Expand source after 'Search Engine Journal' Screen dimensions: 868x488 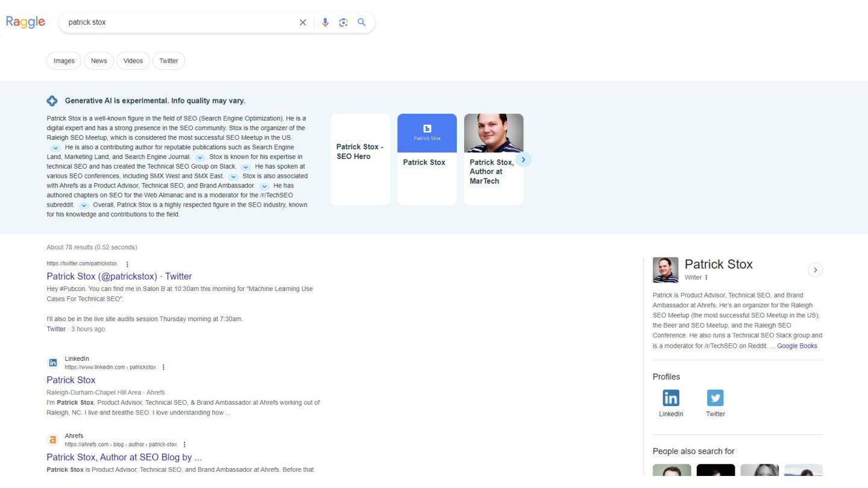(200, 157)
